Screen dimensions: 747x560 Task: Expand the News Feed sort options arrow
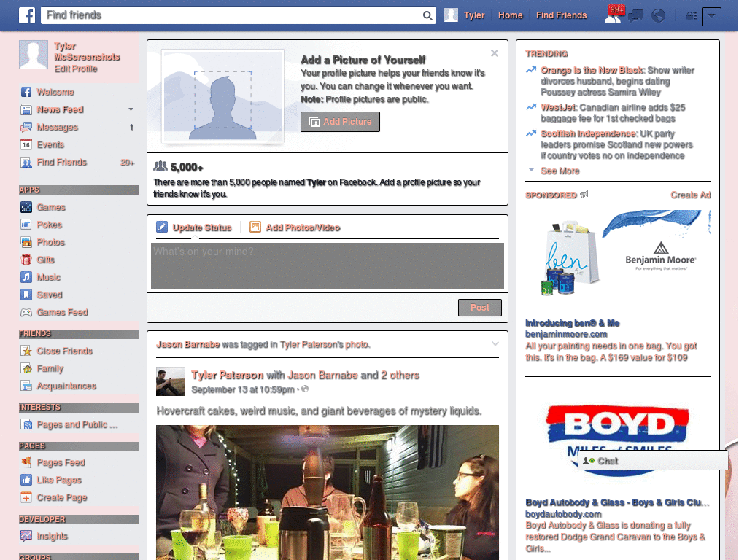(130, 109)
